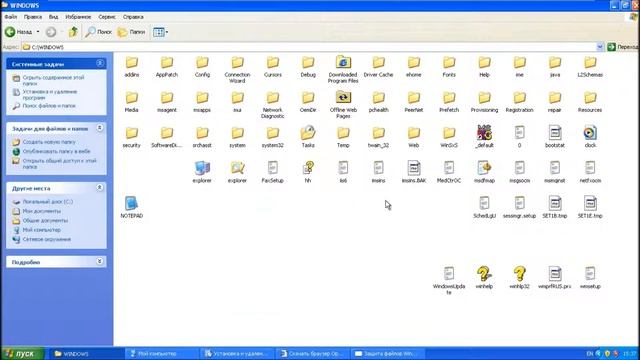
Task: Open the view mode dropdown button
Action: [x=160, y=32]
